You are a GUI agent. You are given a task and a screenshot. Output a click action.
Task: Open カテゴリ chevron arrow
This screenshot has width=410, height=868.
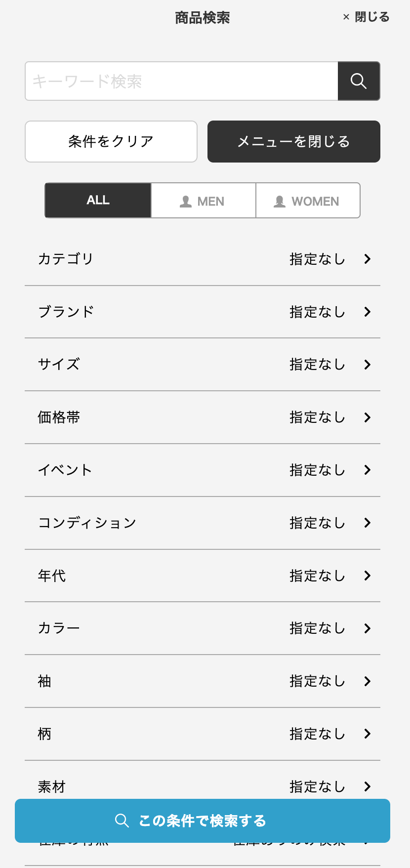[x=367, y=259]
